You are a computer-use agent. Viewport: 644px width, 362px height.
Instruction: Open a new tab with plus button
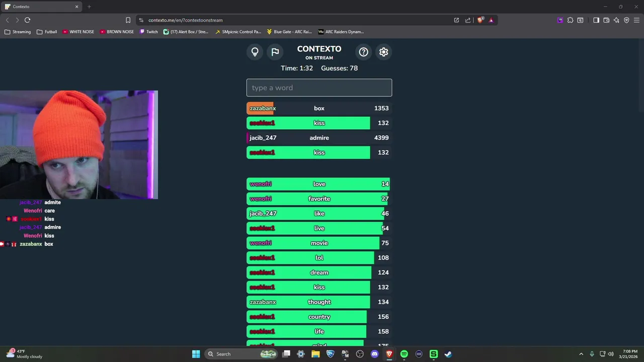[x=89, y=7]
